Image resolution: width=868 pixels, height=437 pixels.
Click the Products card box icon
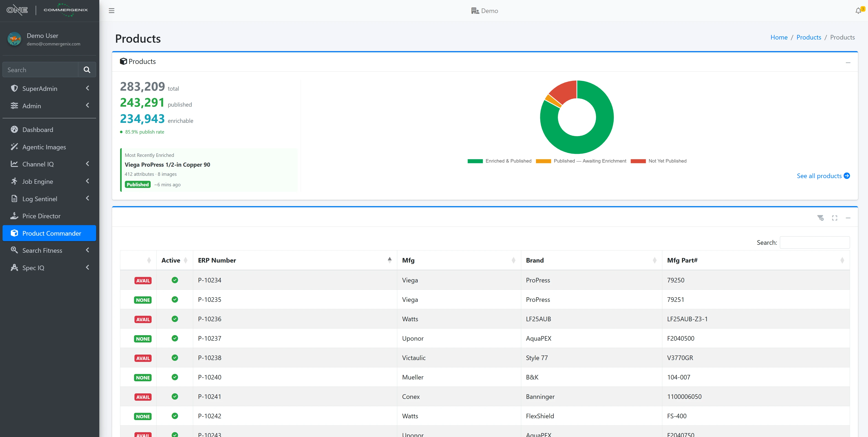(123, 61)
